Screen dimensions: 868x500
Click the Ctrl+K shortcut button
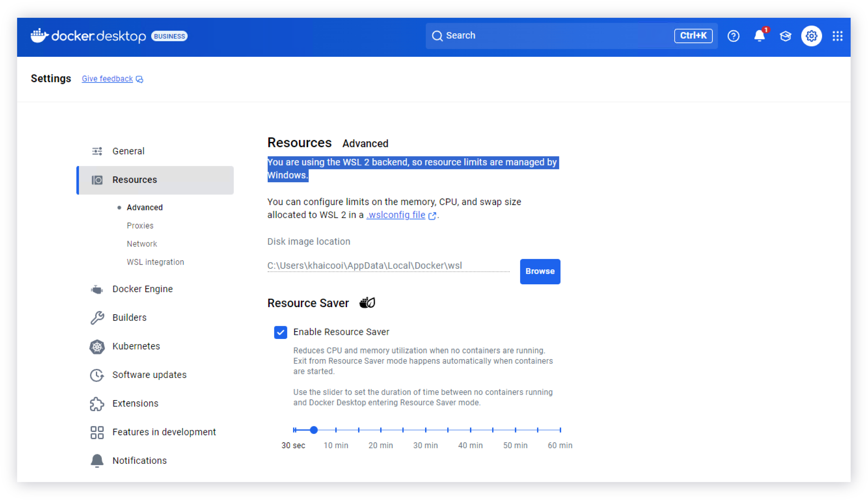click(x=693, y=36)
